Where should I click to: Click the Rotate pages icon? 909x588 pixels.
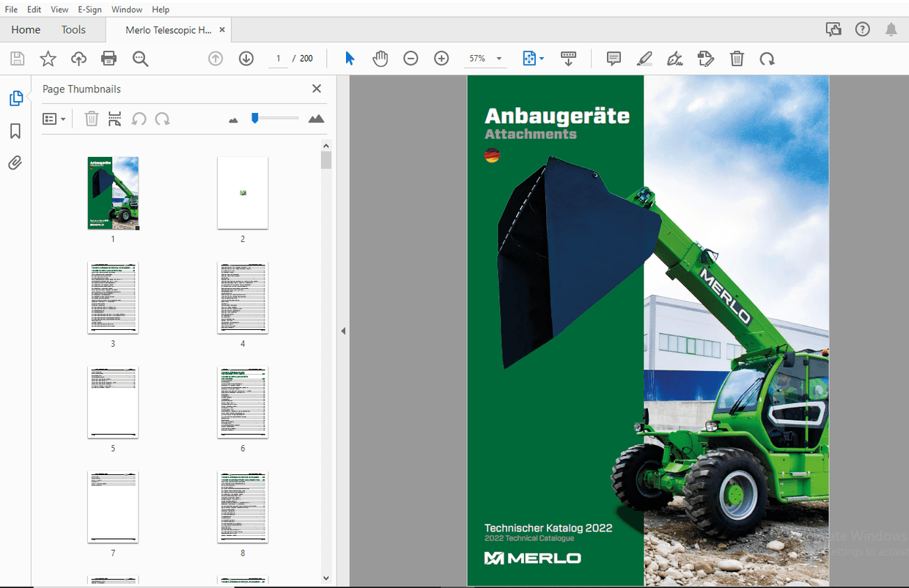point(767,58)
